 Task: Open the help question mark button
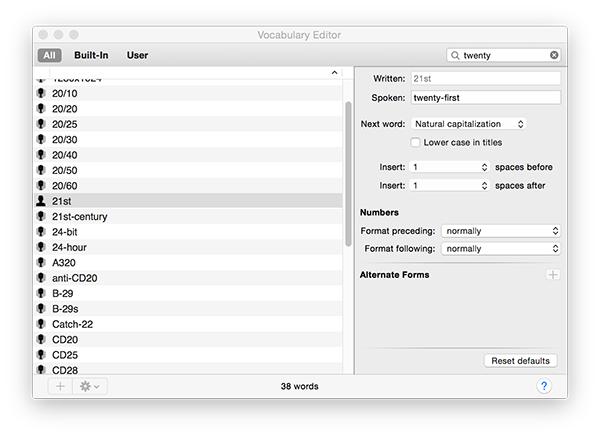coord(544,386)
